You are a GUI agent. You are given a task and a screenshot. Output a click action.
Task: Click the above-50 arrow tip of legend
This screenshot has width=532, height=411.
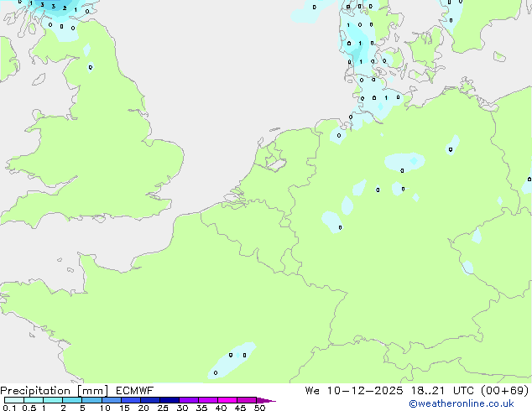pyautogui.click(x=266, y=400)
